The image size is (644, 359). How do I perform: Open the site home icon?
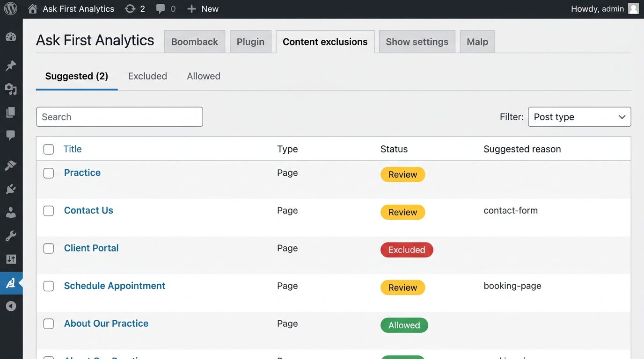[x=32, y=9]
